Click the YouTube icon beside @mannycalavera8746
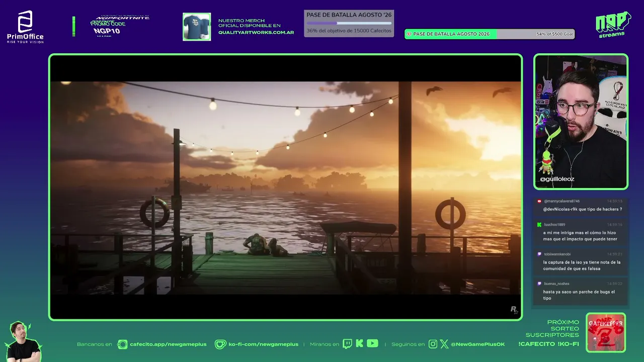 [x=539, y=201]
